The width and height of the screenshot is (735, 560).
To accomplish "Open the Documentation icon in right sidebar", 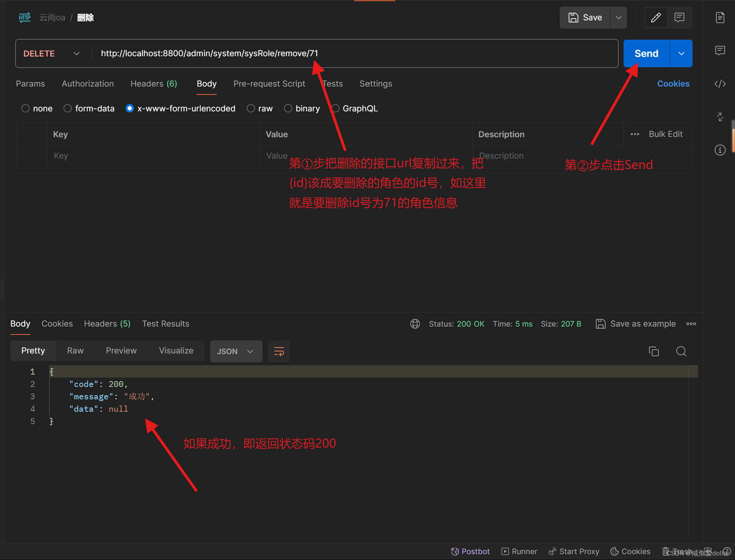I will (x=720, y=18).
